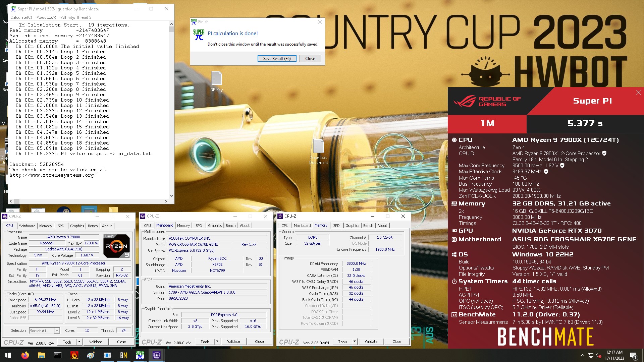Click the Ryzen 9 logo in CPU-Z CPU window
Image resolution: width=644 pixels, height=362 pixels.
(116, 246)
